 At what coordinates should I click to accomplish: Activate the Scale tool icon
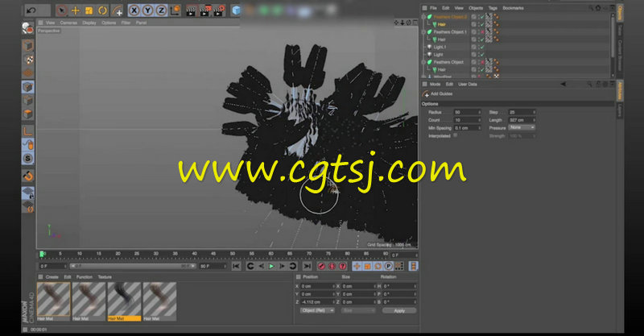tap(89, 10)
